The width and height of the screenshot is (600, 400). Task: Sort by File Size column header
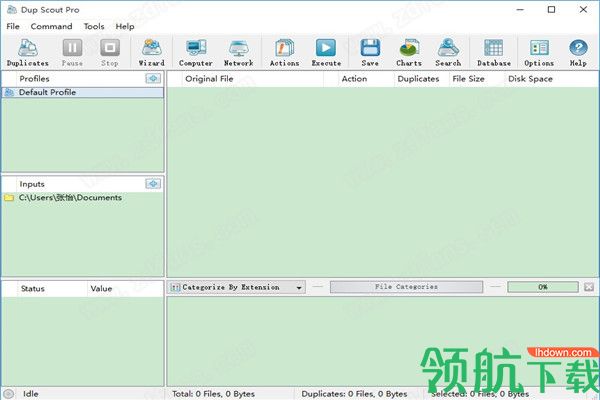pos(476,79)
